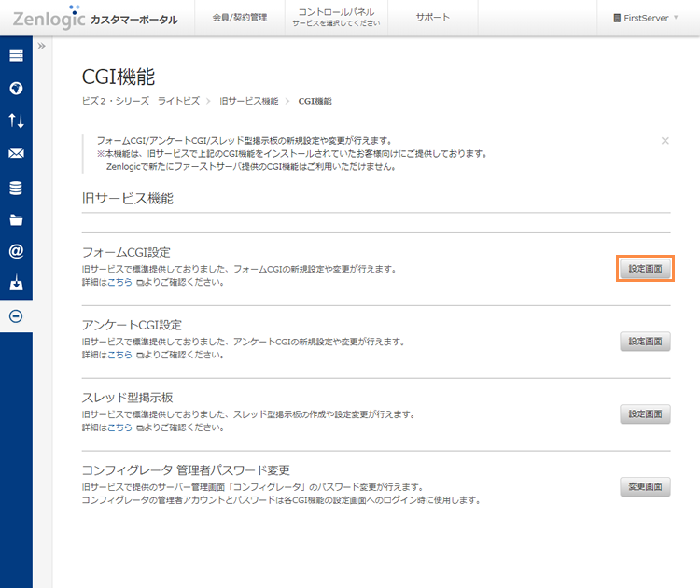This screenshot has width=700, height=588.
Task: Open 設定画面 for アンケートCGI設定
Action: coord(645,342)
